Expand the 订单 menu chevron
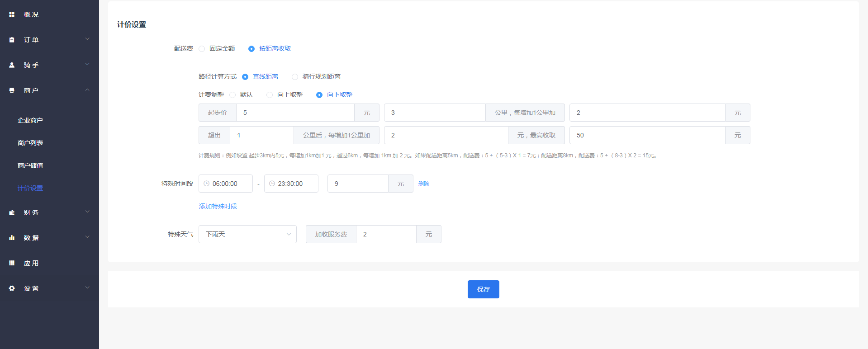This screenshot has height=349, width=868. 87,39
